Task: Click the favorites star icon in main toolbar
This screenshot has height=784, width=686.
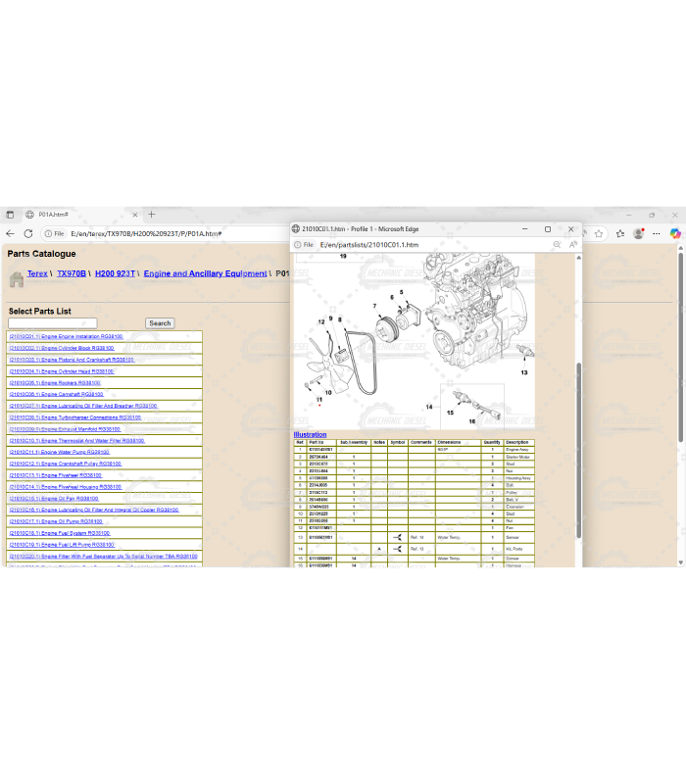Action: click(x=598, y=234)
